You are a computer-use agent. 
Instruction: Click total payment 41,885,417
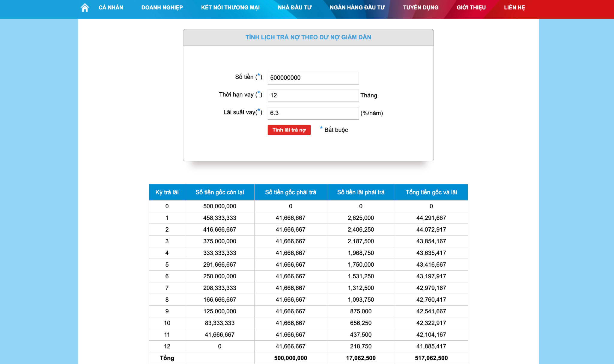pyautogui.click(x=431, y=346)
